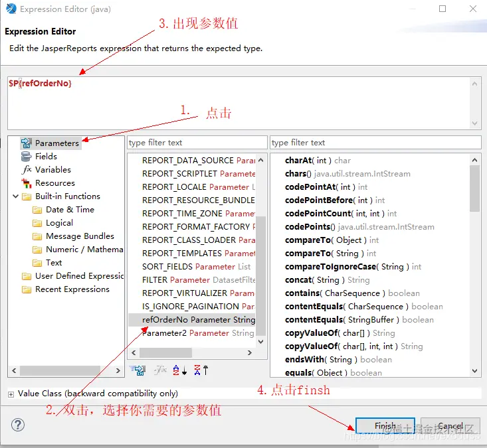
Task: Click the Variables fx icon
Action: (27, 170)
